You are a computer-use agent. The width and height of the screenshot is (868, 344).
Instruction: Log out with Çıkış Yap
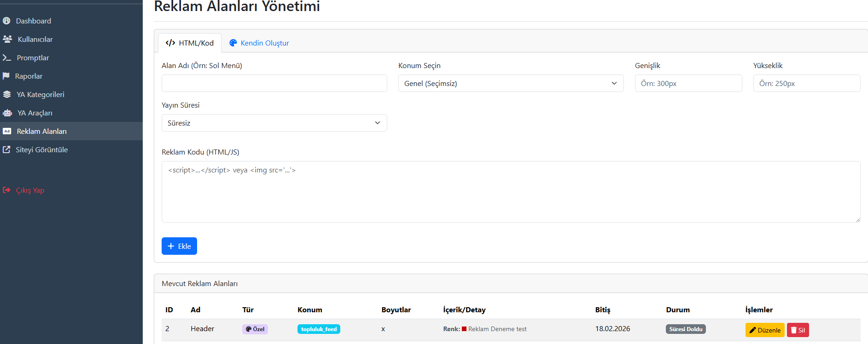click(x=71, y=190)
